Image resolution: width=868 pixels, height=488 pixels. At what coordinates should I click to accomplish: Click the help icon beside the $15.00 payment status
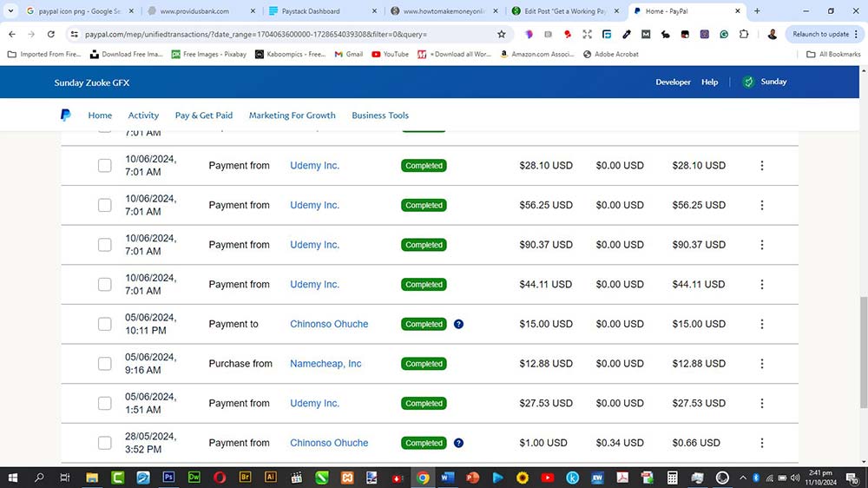458,324
